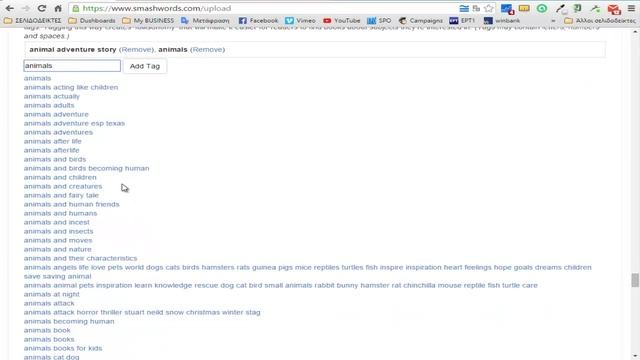640x360 pixels.
Task: Open the EPT1 bookmark
Action: 462,20
